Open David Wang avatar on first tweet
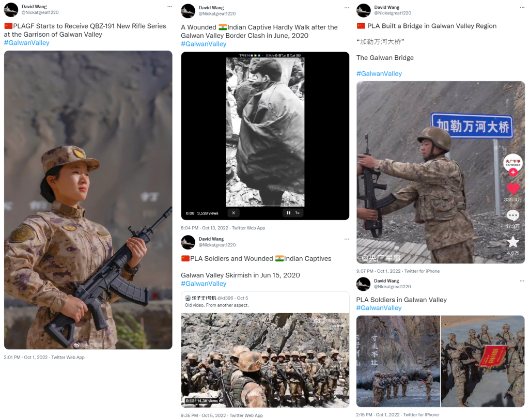Screen dimensions: 529x420 (x=11, y=10)
